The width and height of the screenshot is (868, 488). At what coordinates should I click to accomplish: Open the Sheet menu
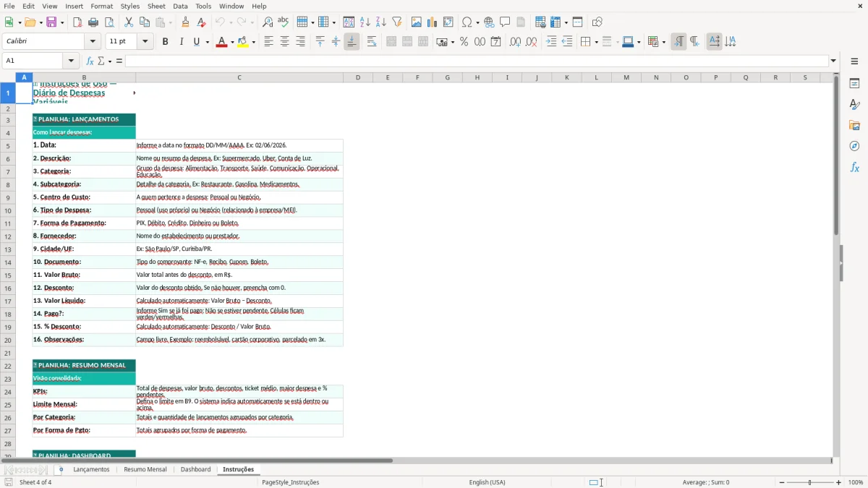point(156,6)
